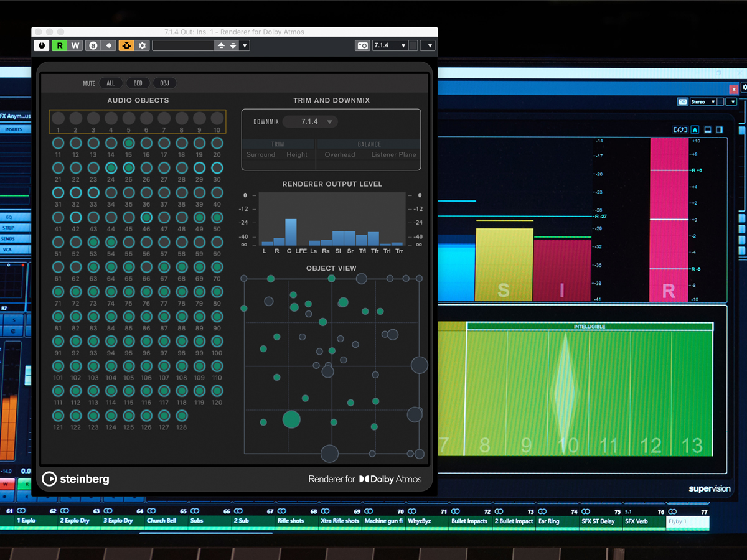Image resolution: width=747 pixels, height=560 pixels.
Task: Load next preset with down arrow
Action: [x=233, y=45]
